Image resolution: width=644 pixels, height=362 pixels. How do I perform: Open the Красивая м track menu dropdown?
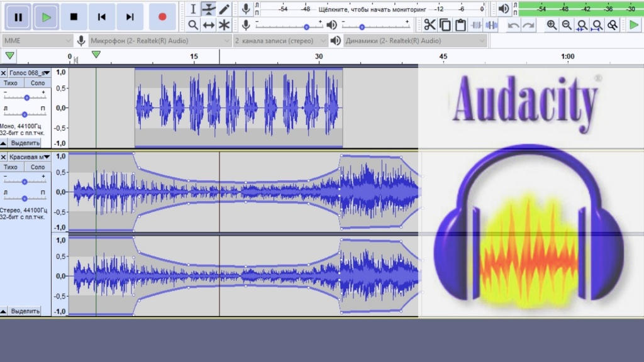30,156
